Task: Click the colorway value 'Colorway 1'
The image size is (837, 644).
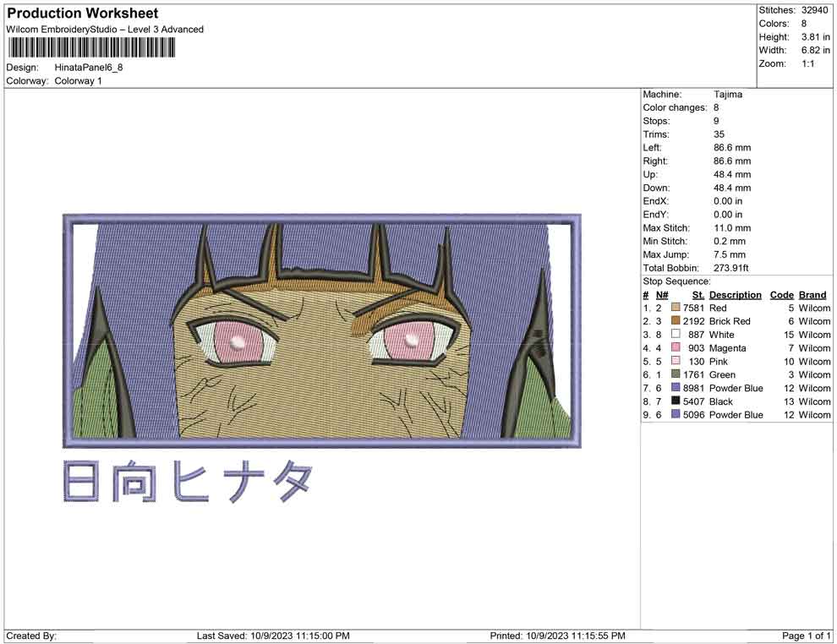Action: [x=78, y=81]
